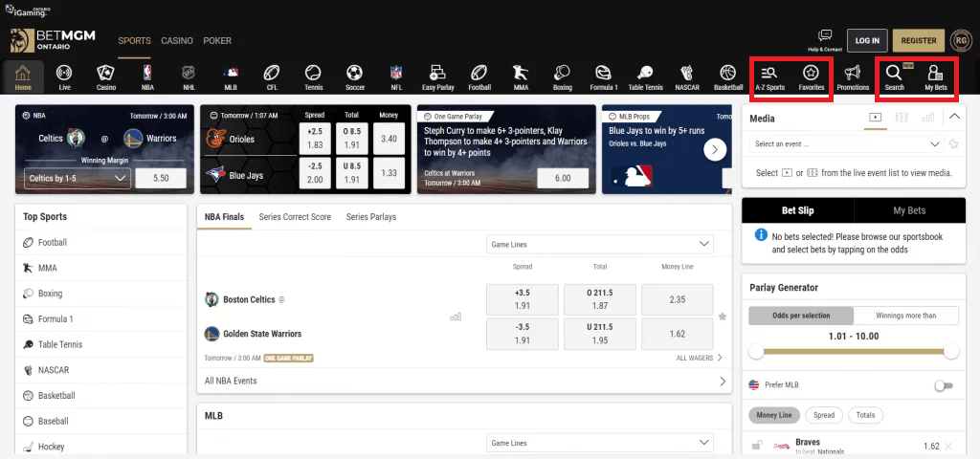Open Football in Top Sports list
The width and height of the screenshot is (980, 459).
[101, 242]
